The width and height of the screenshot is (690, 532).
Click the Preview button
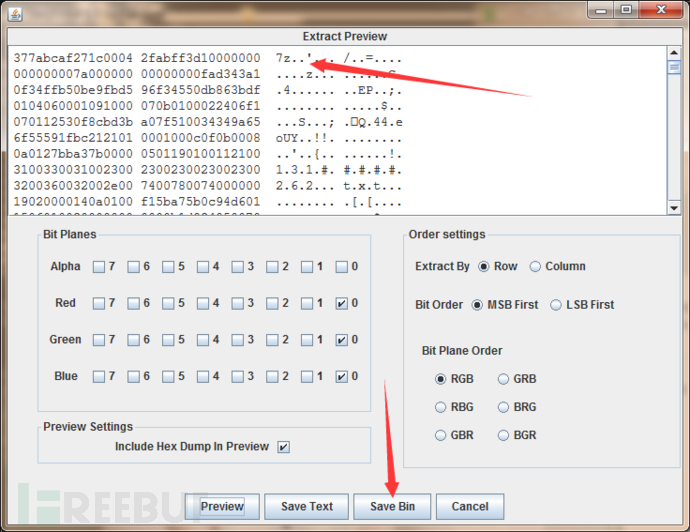[222, 506]
